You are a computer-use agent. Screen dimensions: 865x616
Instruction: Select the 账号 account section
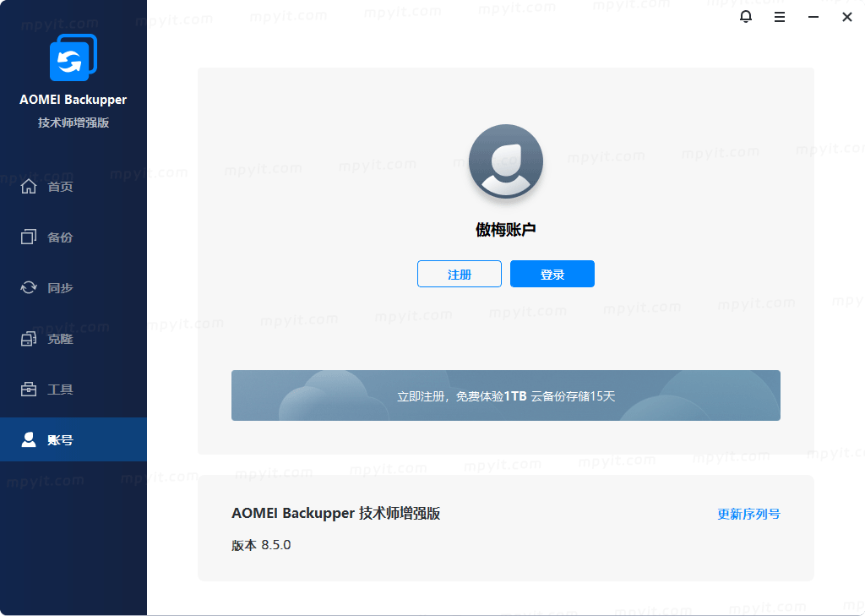pos(73,439)
